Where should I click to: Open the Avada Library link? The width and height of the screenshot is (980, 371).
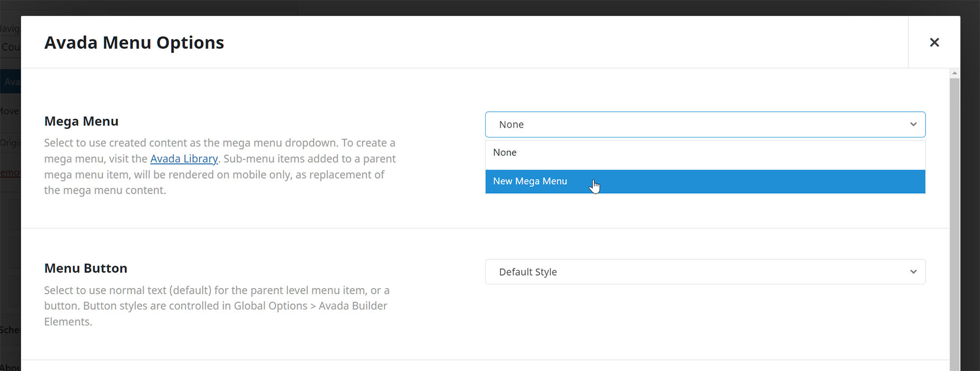(184, 159)
